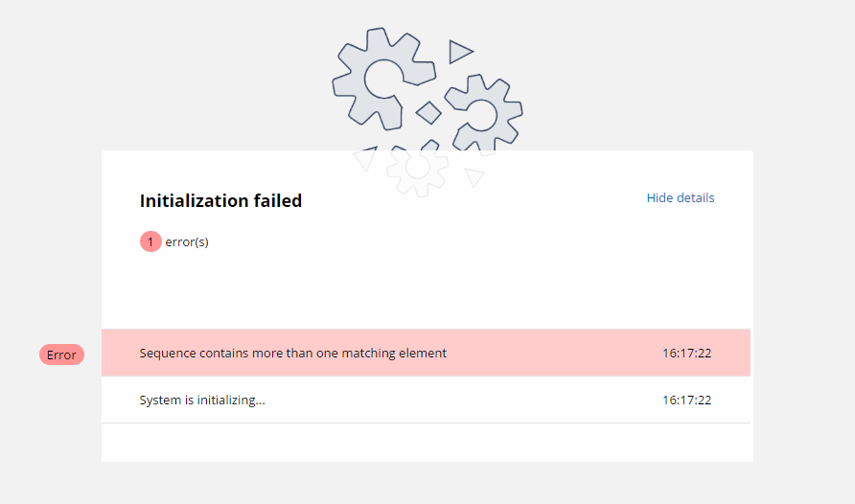Click the smaller right gear illustration
855x504 pixels.
[x=483, y=113]
